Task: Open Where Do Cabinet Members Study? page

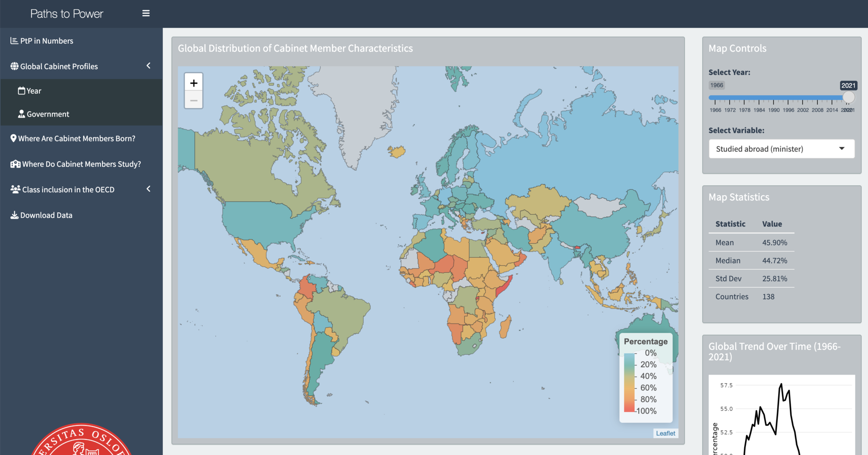Action: click(x=81, y=164)
